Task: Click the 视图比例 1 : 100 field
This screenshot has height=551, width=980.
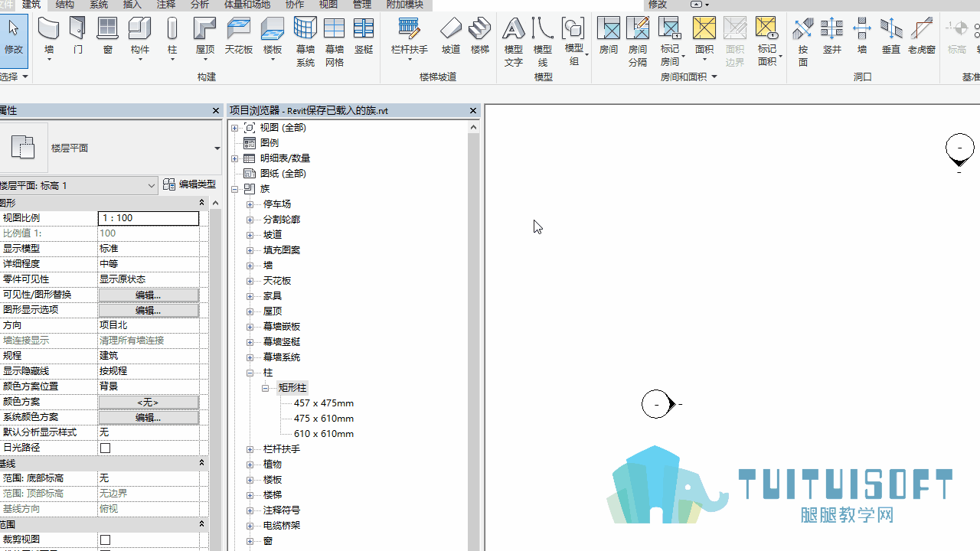Action: tap(149, 218)
